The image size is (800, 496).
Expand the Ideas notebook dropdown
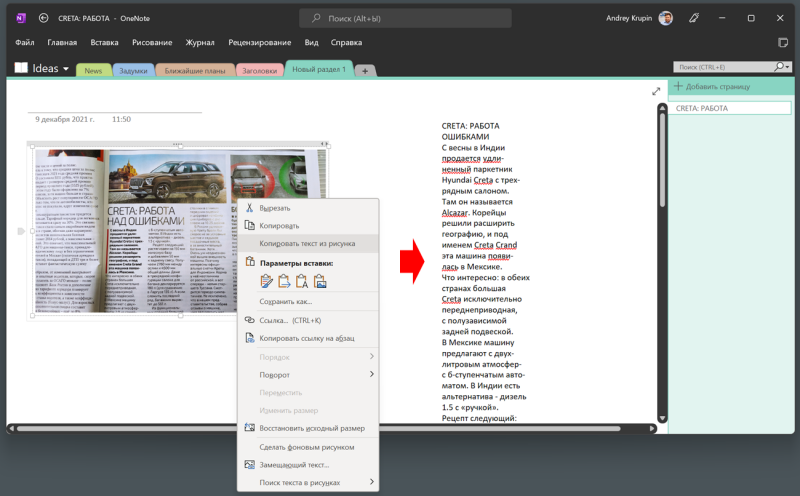(x=66, y=69)
